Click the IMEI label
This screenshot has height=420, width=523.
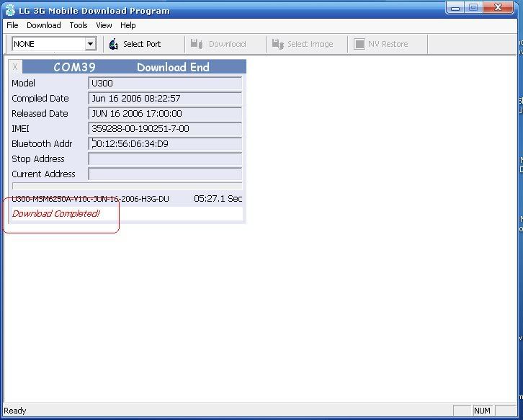pyautogui.click(x=20, y=128)
